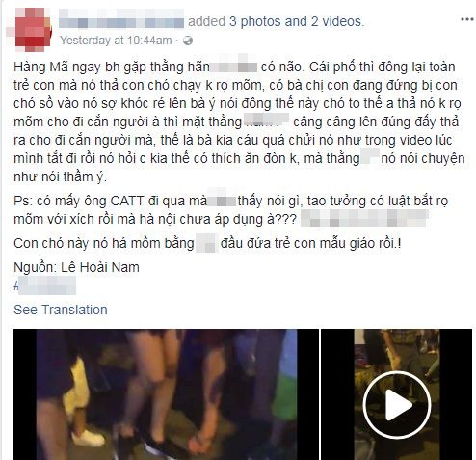Click the line 'Con chó này nó há mồm'
Image resolution: width=476 pixels, height=460 pixels.
tap(207, 243)
